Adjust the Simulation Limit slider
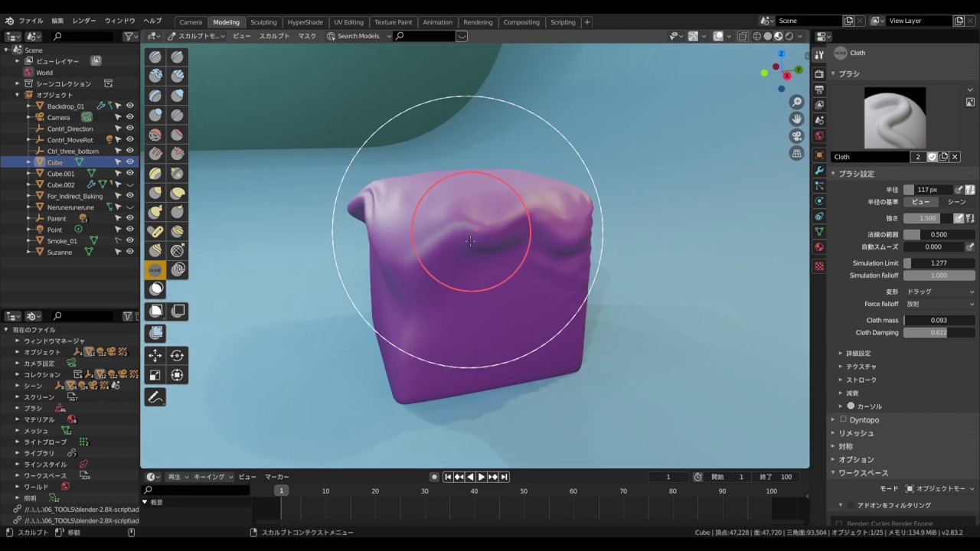The height and width of the screenshot is (551, 980). click(x=939, y=263)
